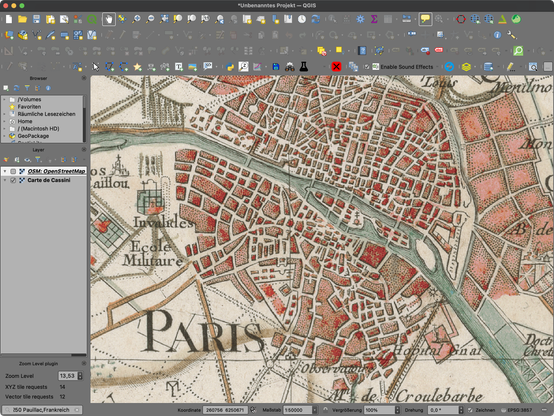This screenshot has width=554, height=416.
Task: Click the Koordinate input field
Action: pyautogui.click(x=225, y=410)
